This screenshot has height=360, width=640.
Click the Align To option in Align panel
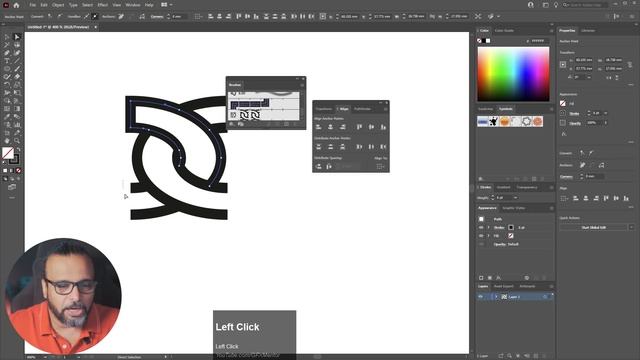point(380,166)
